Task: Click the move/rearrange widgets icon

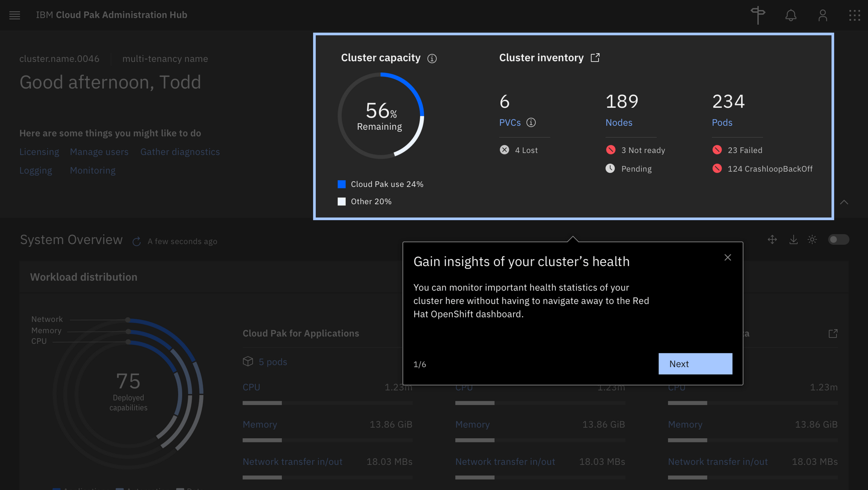Action: pyautogui.click(x=772, y=240)
